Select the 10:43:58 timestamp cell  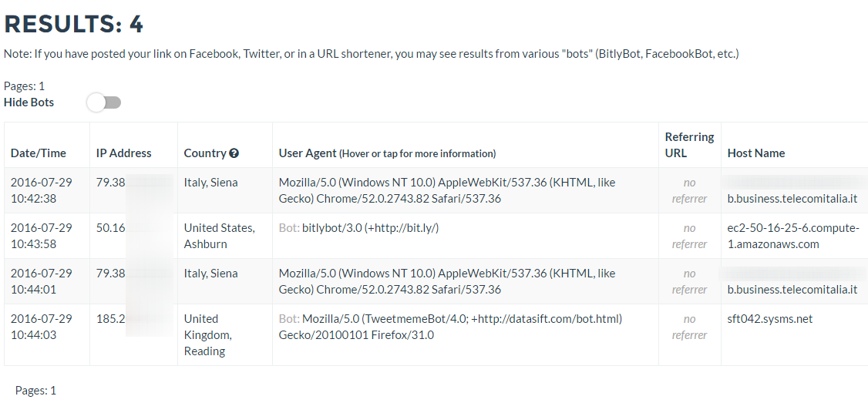[42, 236]
